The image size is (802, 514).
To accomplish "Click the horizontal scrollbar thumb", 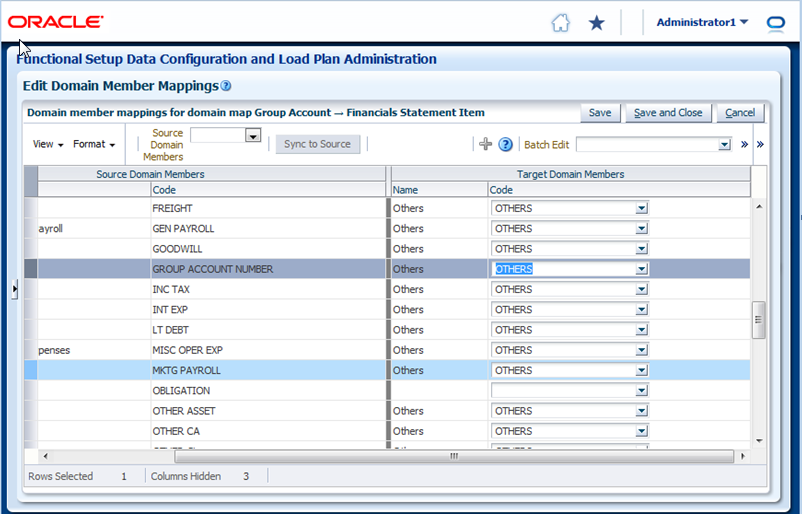I will (454, 456).
